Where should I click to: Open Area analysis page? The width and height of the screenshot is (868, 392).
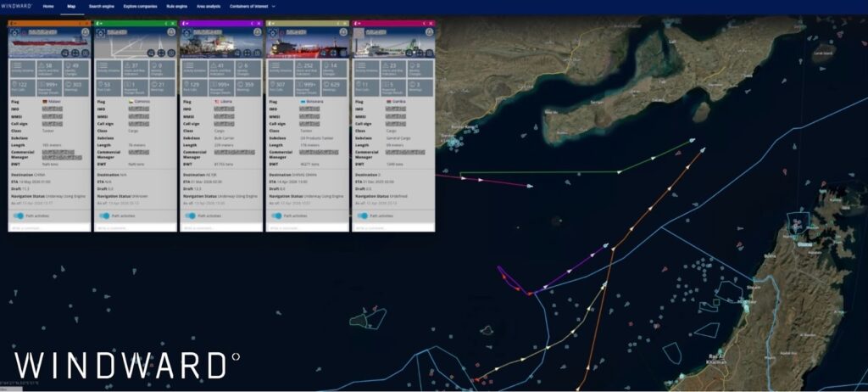coord(209,6)
